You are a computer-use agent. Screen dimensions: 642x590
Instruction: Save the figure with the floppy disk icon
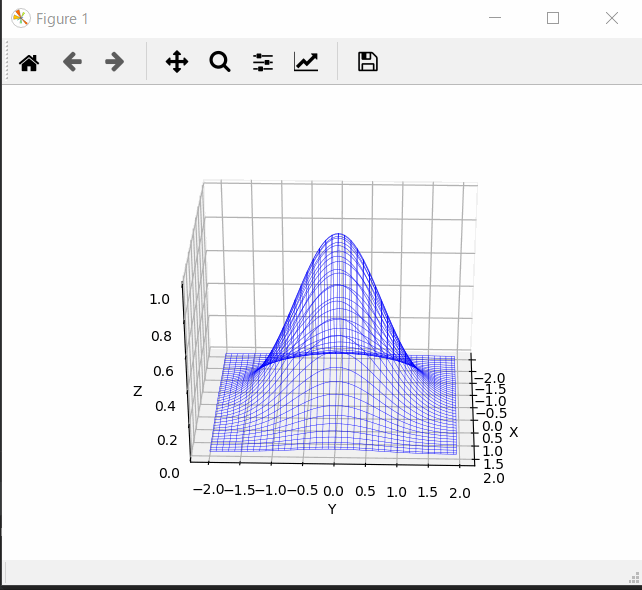click(368, 62)
